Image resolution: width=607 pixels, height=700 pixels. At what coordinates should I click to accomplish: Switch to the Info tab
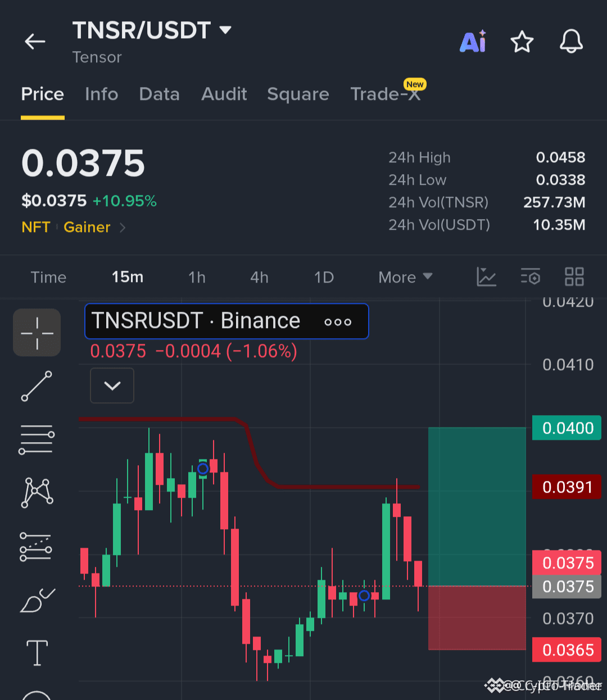point(102,94)
